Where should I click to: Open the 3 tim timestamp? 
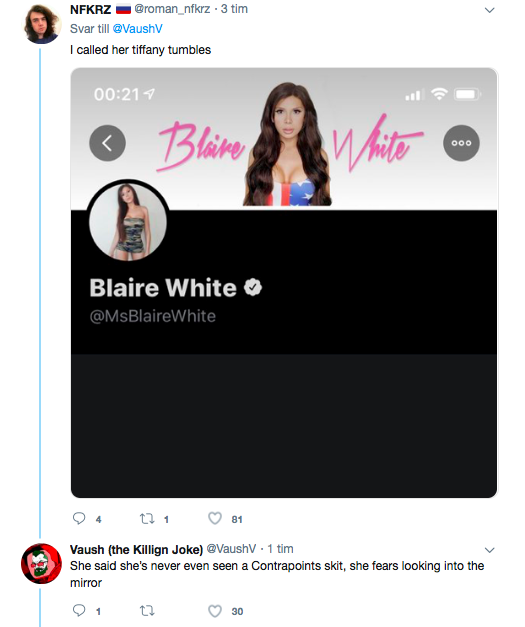234,9
